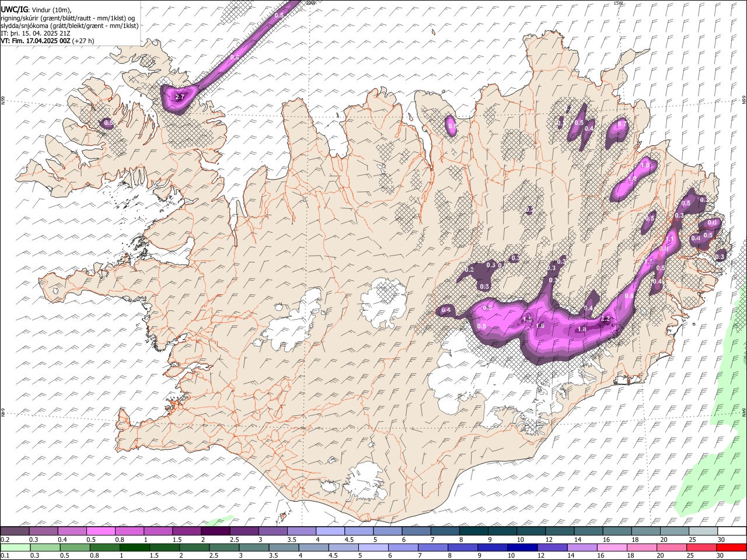Choose the light pink 16–18 swatch, bottom row
This screenshot has width=747, height=560.
(612, 548)
